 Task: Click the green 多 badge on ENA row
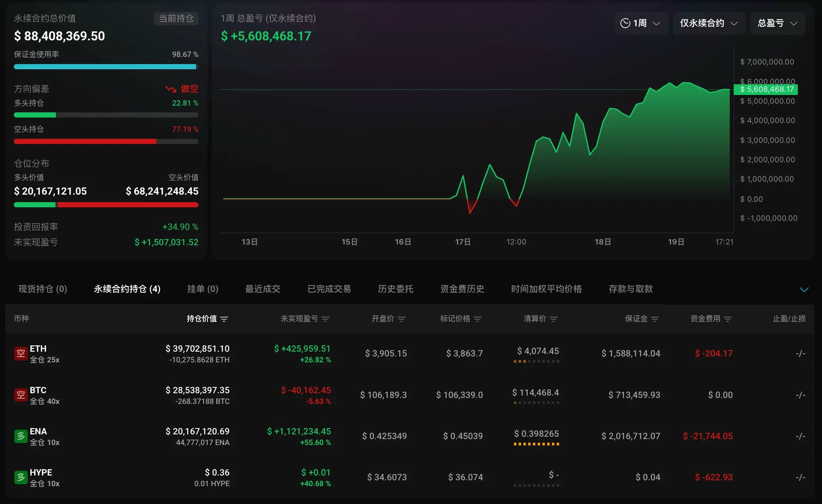coord(21,436)
